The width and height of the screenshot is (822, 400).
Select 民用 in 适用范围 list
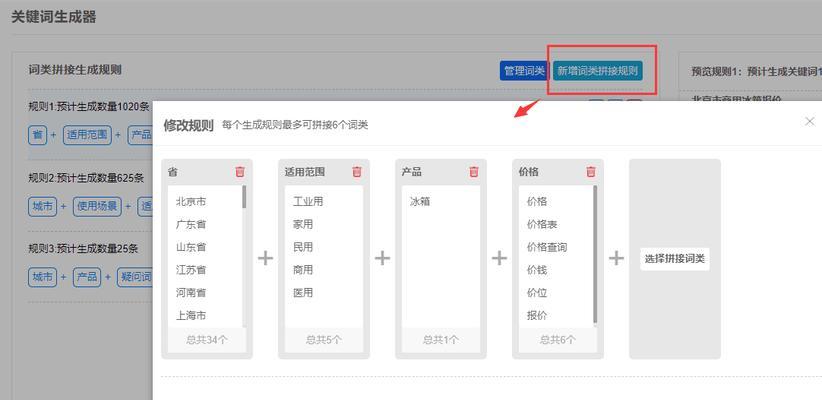[x=303, y=247]
